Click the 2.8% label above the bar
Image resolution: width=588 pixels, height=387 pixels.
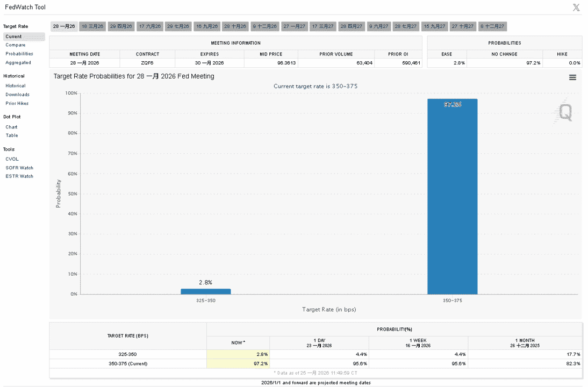[205, 282]
